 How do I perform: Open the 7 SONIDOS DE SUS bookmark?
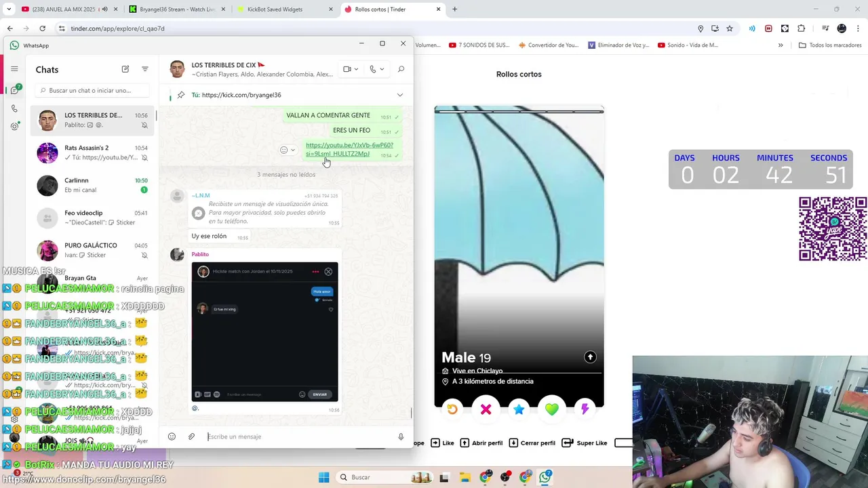(479, 45)
